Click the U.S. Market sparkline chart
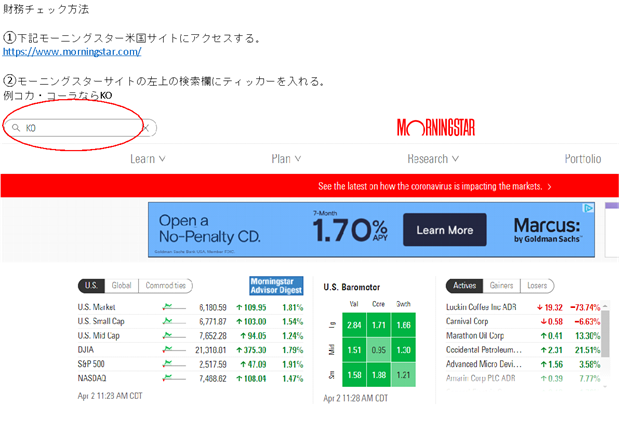 pos(174,307)
